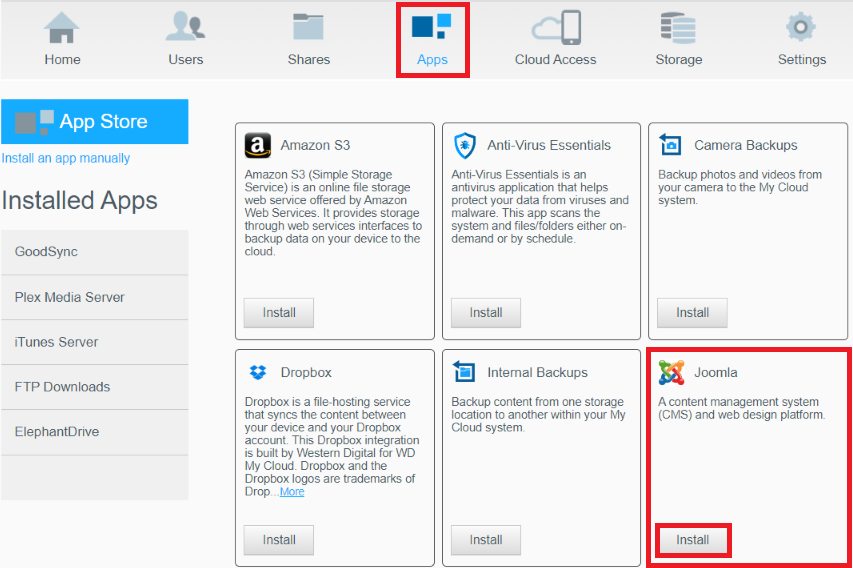853x568 pixels.
Task: Click the 'Install an app manually' link
Action: (x=66, y=158)
